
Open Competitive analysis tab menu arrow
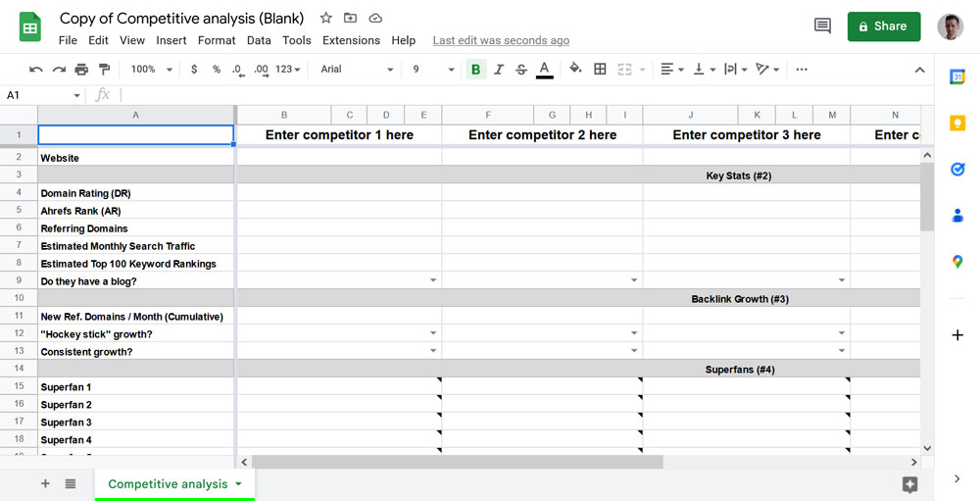tap(238, 484)
